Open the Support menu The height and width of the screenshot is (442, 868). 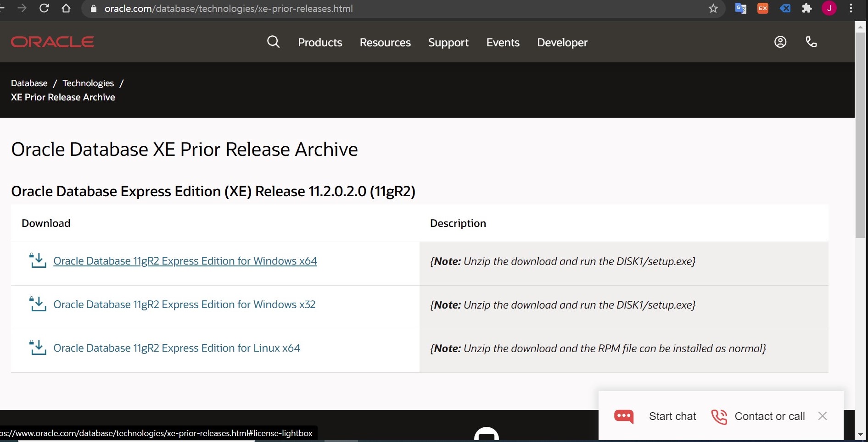[x=448, y=42]
